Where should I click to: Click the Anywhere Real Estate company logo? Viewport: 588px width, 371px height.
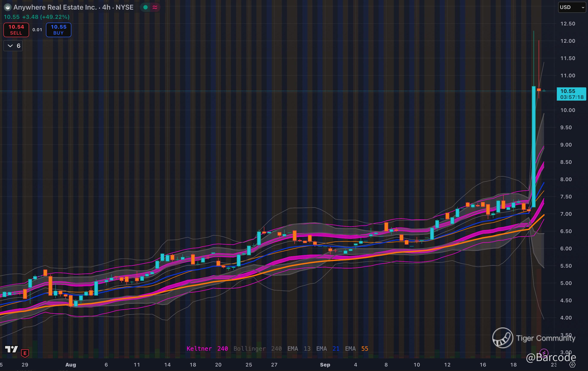tap(8, 7)
